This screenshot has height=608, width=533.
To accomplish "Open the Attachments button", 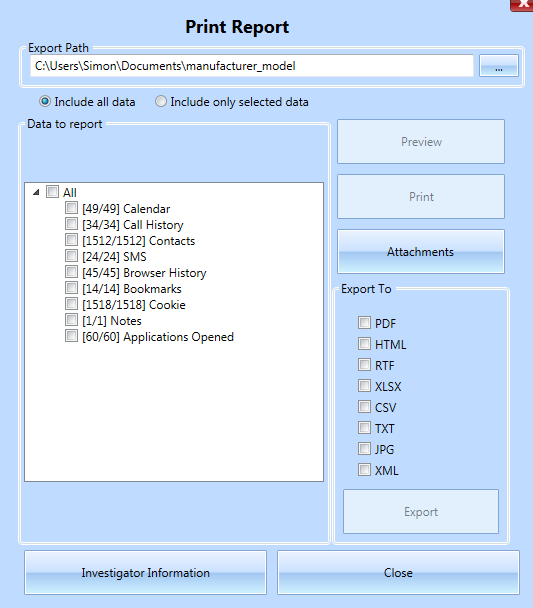I will [x=421, y=252].
